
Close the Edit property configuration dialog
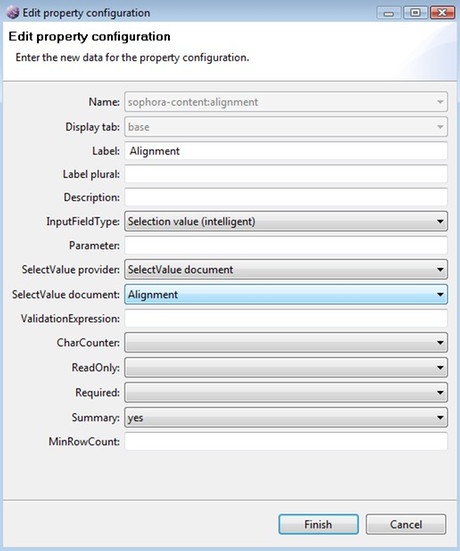point(442,13)
